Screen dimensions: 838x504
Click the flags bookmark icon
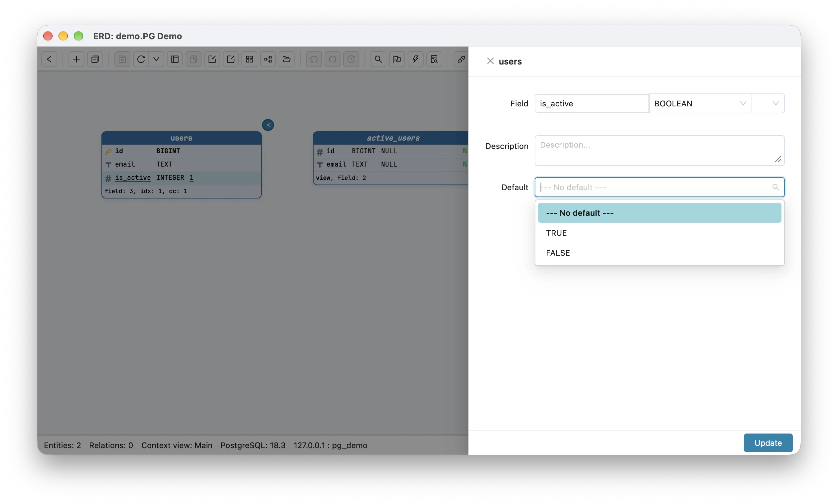397,59
